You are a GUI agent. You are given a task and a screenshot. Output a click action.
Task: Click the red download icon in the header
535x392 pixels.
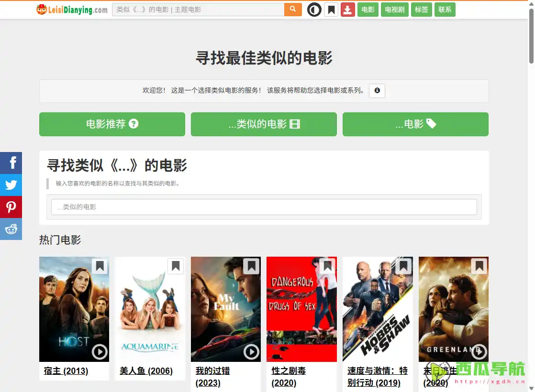click(x=347, y=9)
